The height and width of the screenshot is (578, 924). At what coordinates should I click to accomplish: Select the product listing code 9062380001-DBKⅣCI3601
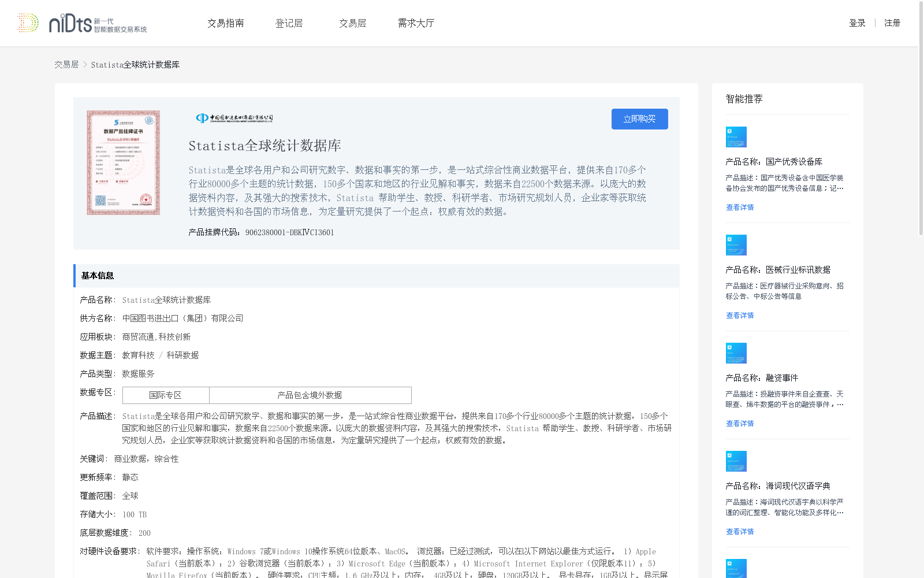pyautogui.click(x=289, y=232)
